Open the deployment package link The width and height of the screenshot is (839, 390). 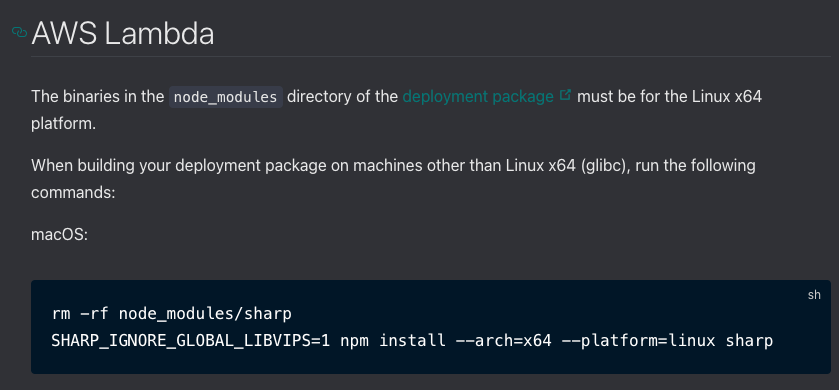pyautogui.click(x=478, y=97)
